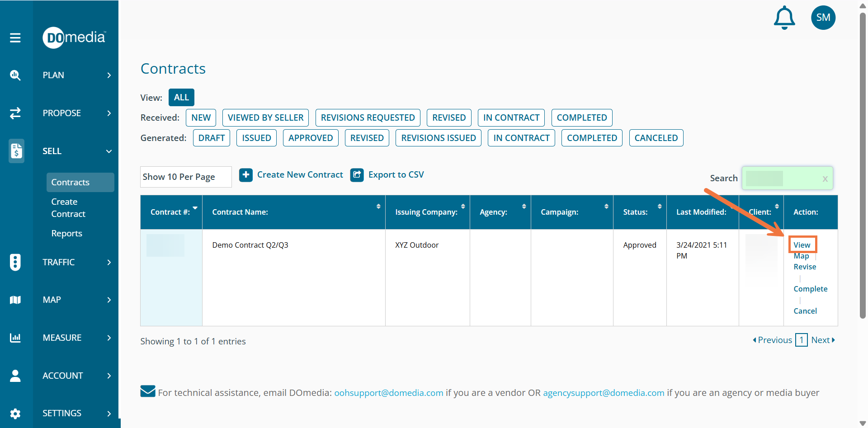Open the Show 10 Per Page dropdown
Viewport: 868px width, 428px height.
pyautogui.click(x=185, y=177)
